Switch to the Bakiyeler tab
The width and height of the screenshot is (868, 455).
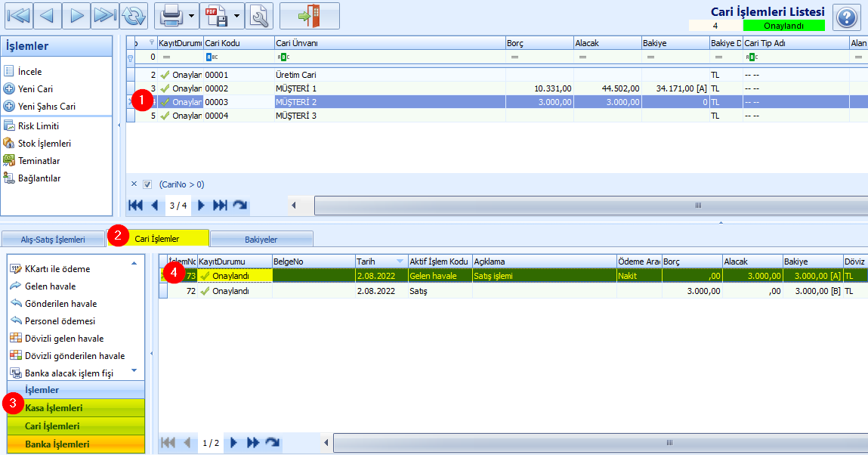261,239
